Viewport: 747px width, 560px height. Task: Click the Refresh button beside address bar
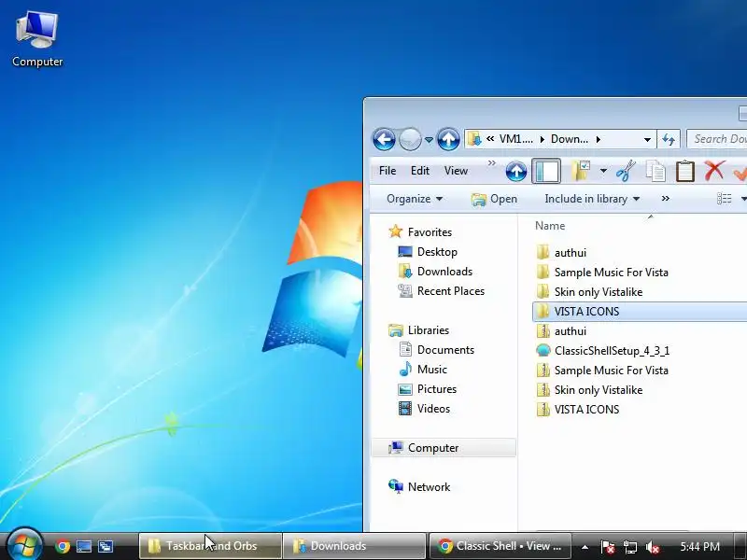point(669,139)
